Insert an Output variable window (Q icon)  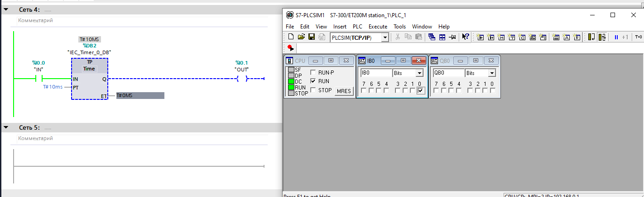tap(491, 37)
